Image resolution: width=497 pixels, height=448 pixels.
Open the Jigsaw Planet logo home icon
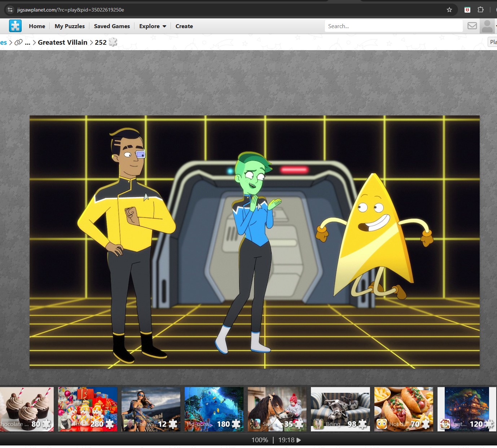point(15,26)
